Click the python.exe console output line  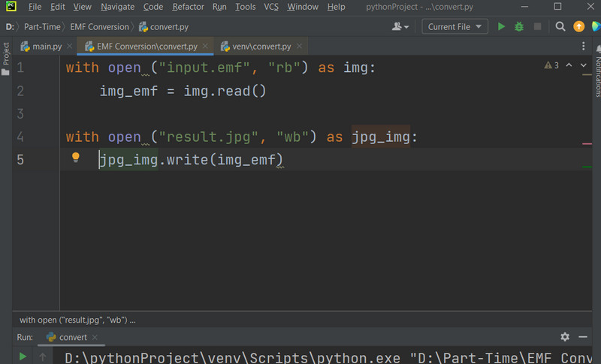(328, 358)
